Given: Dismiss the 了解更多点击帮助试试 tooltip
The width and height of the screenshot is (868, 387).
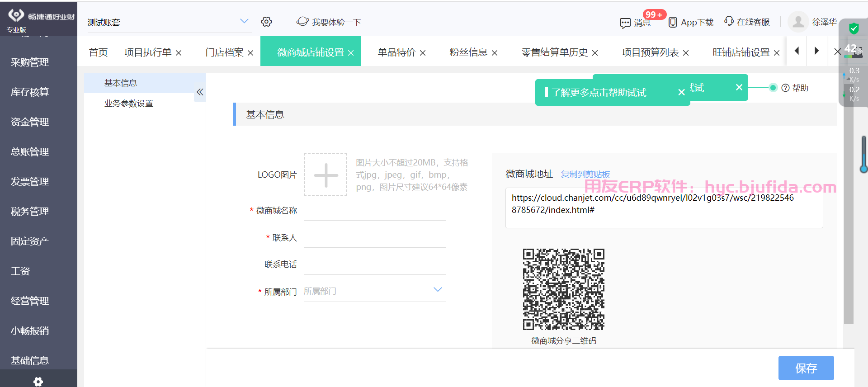Looking at the screenshot, I should [681, 92].
